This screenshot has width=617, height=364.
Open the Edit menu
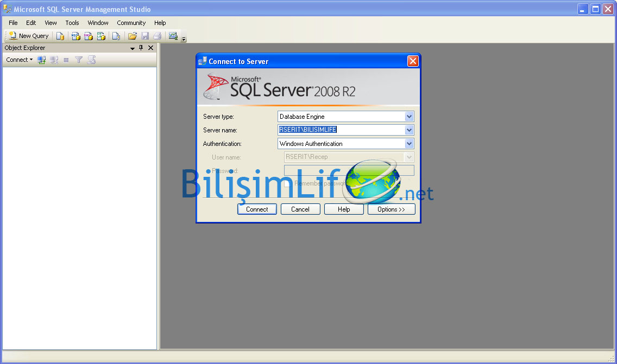31,23
